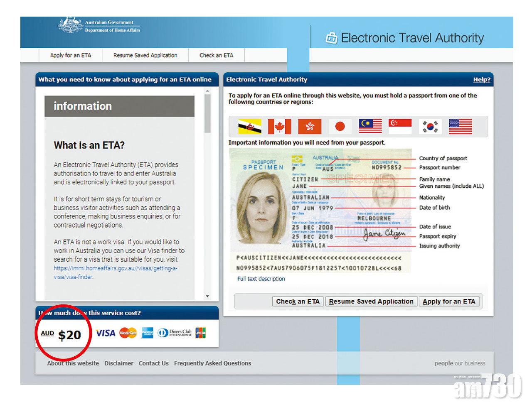Image resolution: width=532 pixels, height=407 pixels.
Task: Click the Japan flag icon
Action: coord(340,127)
